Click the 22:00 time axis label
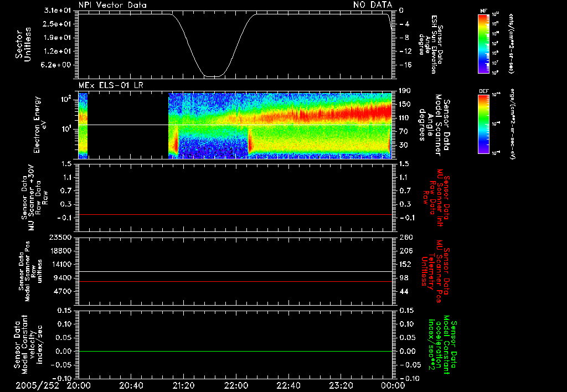Image resolution: width=567 pixels, height=392 pixels. coord(236,385)
